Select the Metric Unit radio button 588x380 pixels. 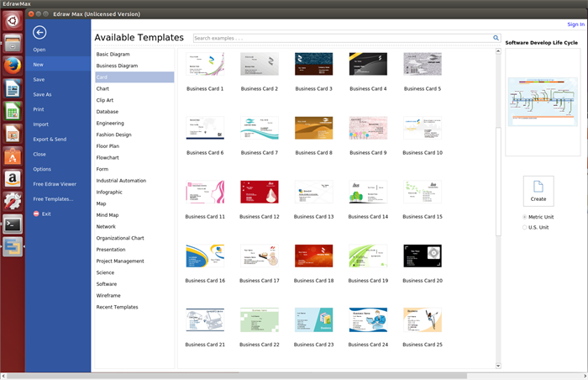pos(526,217)
